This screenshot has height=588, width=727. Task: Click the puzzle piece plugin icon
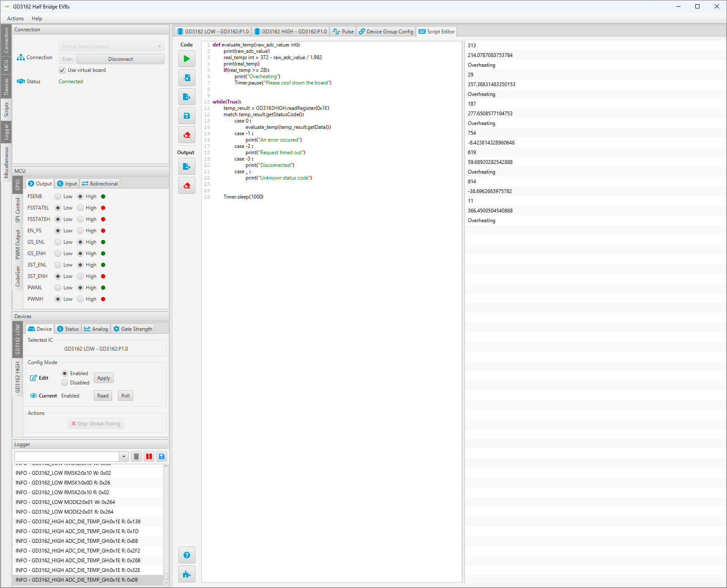coord(186,574)
